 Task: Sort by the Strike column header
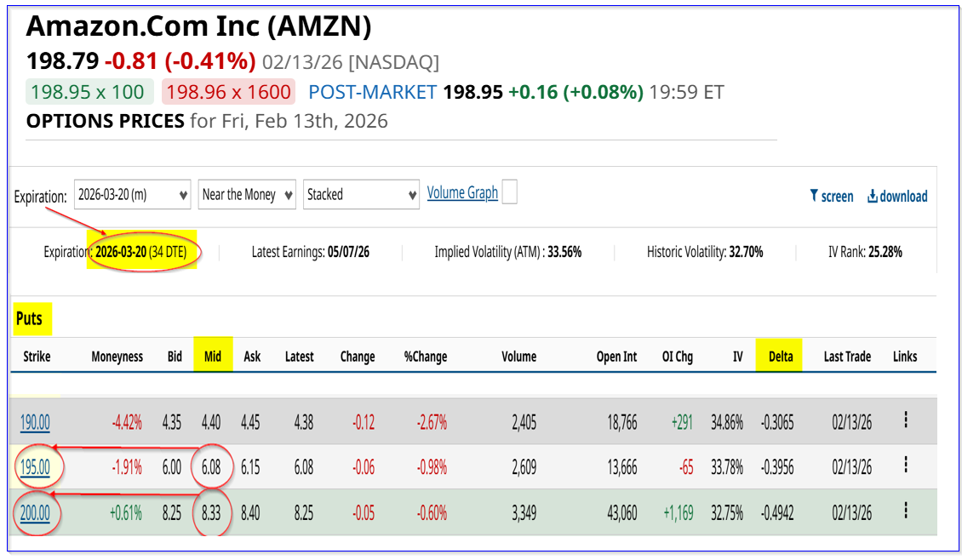coord(37,357)
